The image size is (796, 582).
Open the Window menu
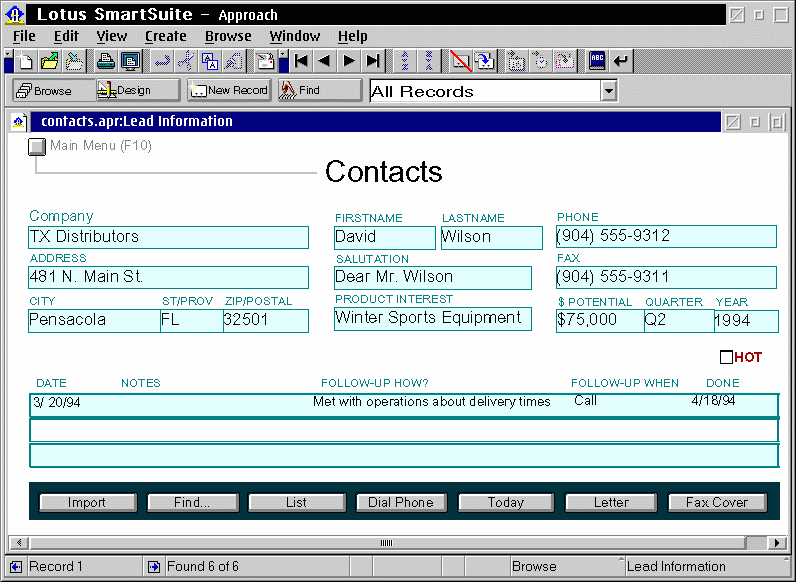[294, 36]
